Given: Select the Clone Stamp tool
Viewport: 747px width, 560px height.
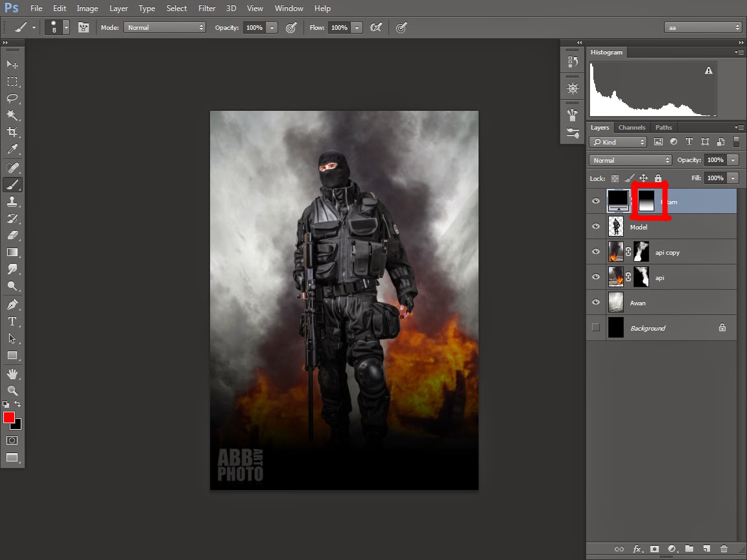Looking at the screenshot, I should [12, 202].
